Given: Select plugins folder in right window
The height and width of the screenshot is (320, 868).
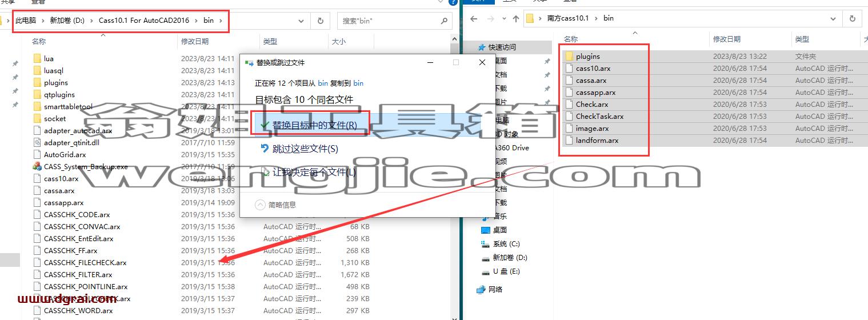Looking at the screenshot, I should tap(587, 57).
